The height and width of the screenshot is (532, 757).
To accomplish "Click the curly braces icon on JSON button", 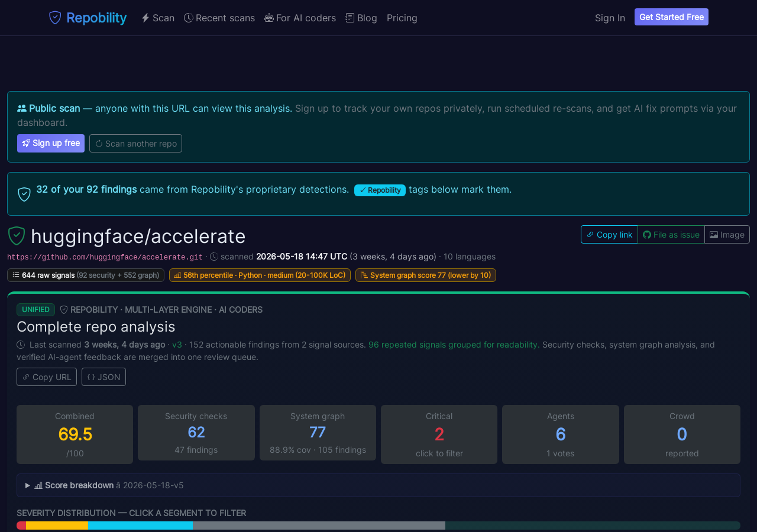I will pos(91,377).
